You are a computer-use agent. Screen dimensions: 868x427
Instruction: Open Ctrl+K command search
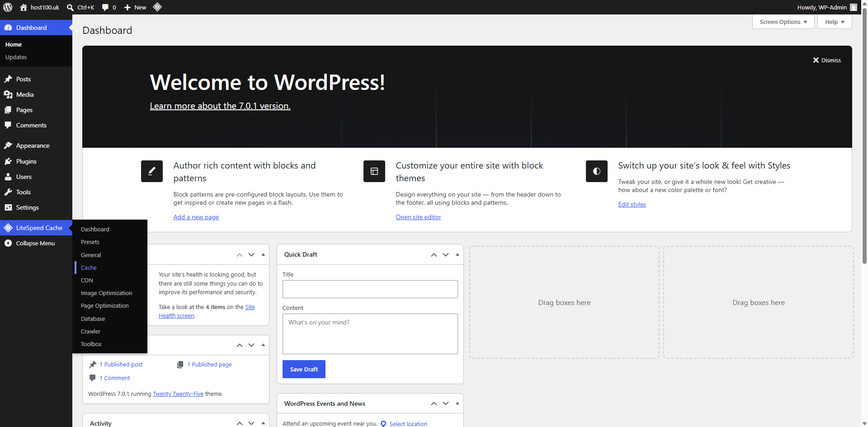point(80,7)
